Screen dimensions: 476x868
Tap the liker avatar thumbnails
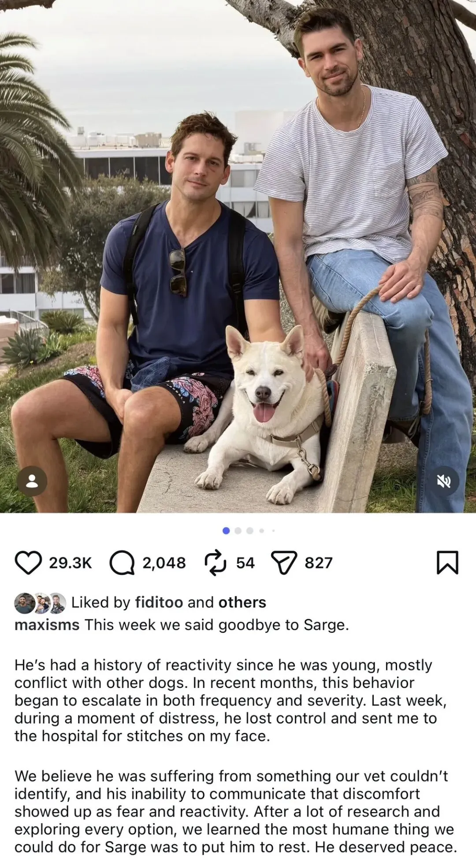(x=40, y=603)
